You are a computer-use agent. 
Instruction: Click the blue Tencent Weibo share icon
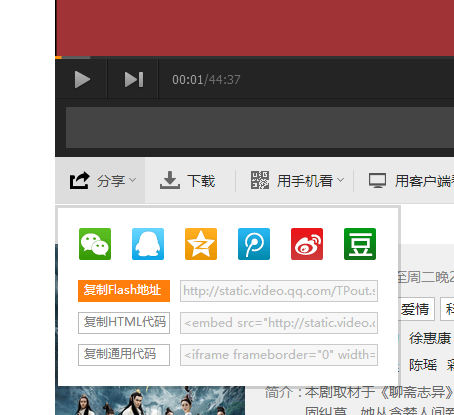click(254, 244)
